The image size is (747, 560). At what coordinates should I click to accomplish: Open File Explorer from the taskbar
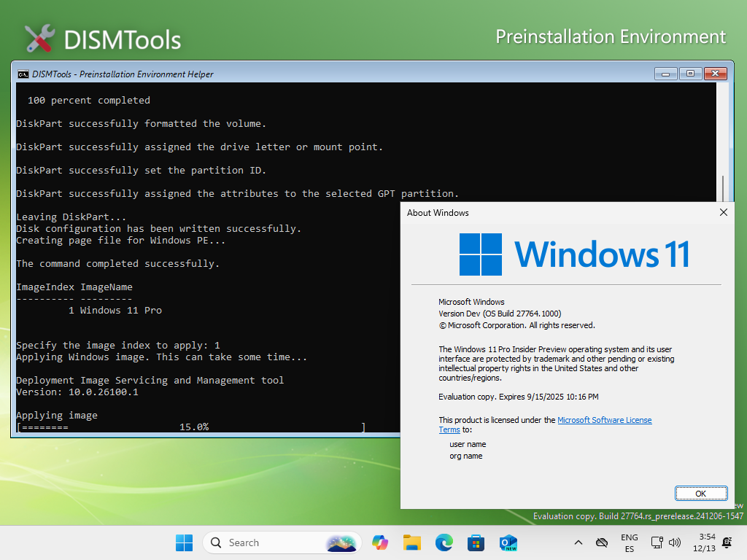[412, 542]
